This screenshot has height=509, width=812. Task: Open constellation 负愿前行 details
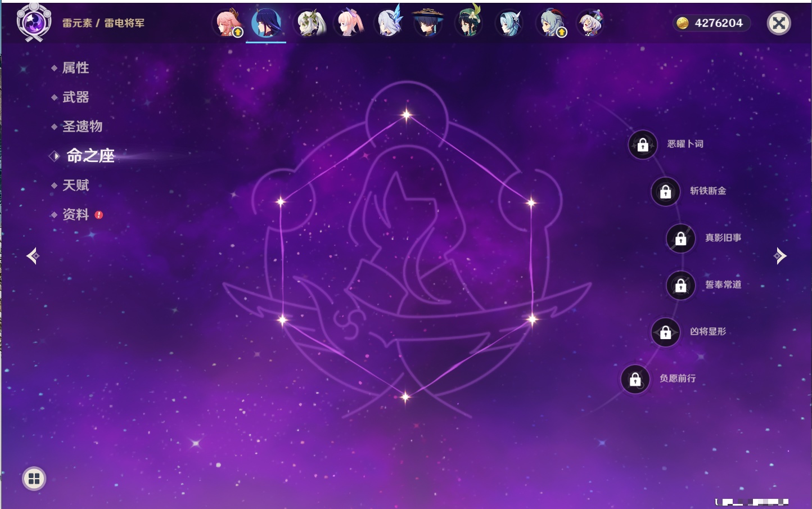[x=678, y=379]
